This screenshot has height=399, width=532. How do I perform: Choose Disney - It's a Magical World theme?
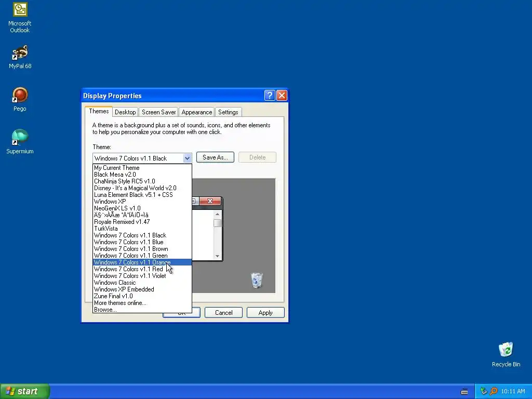(x=142, y=188)
